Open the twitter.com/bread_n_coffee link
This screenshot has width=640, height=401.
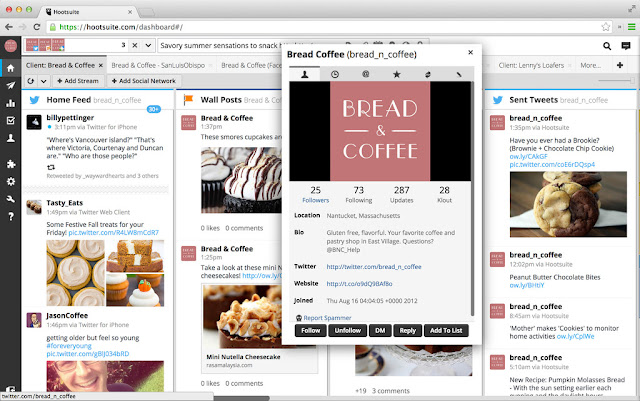coord(374,267)
